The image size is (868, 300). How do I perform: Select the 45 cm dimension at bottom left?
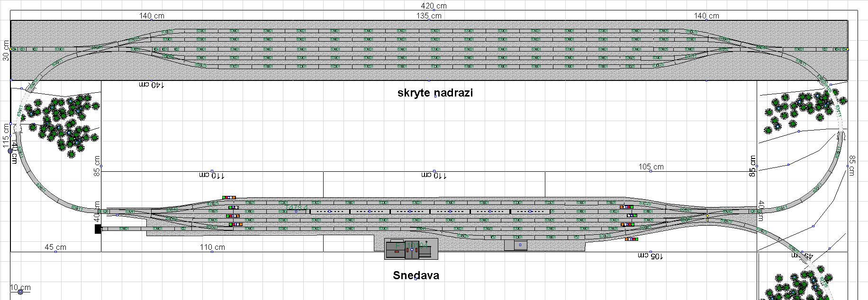pyautogui.click(x=55, y=247)
